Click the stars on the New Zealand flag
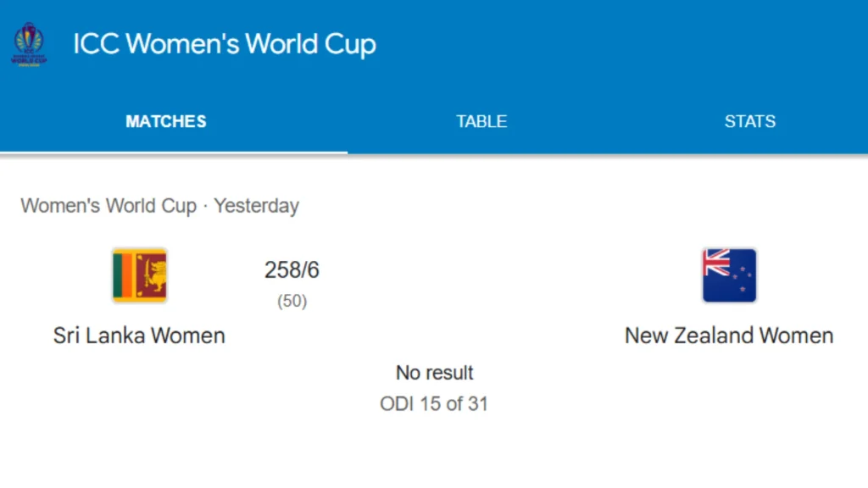This screenshot has width=868, height=488. pyautogui.click(x=742, y=280)
